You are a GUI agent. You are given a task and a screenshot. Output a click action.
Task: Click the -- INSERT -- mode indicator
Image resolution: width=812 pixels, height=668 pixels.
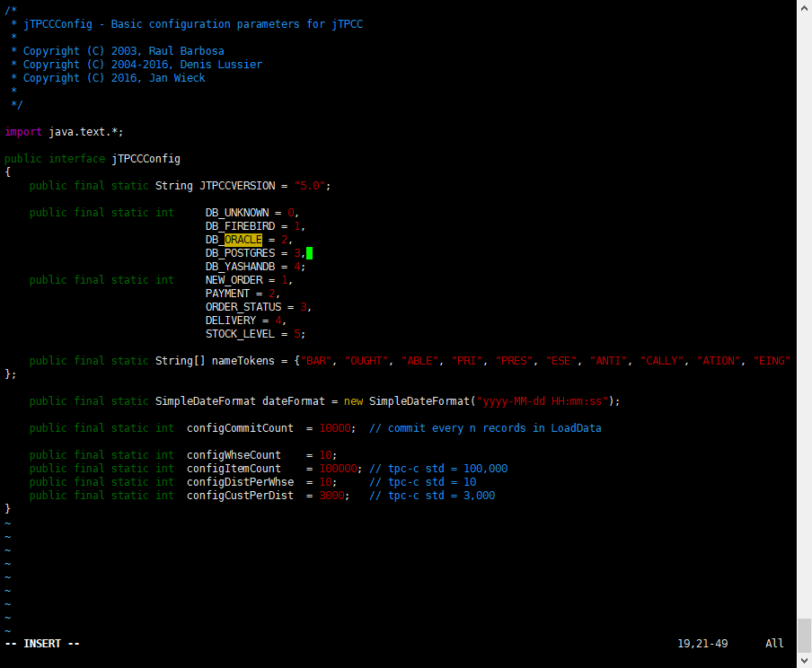pyautogui.click(x=42, y=644)
